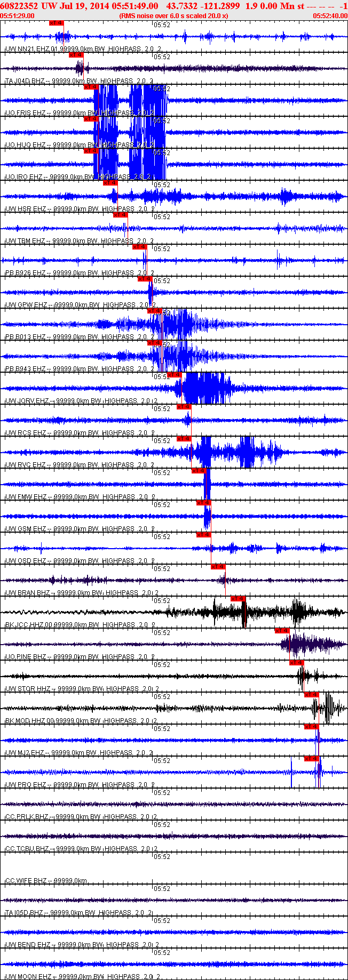Select the 'UW TBM EHZ' station label
Viewport: 348px width, 980px height.
[26, 241]
